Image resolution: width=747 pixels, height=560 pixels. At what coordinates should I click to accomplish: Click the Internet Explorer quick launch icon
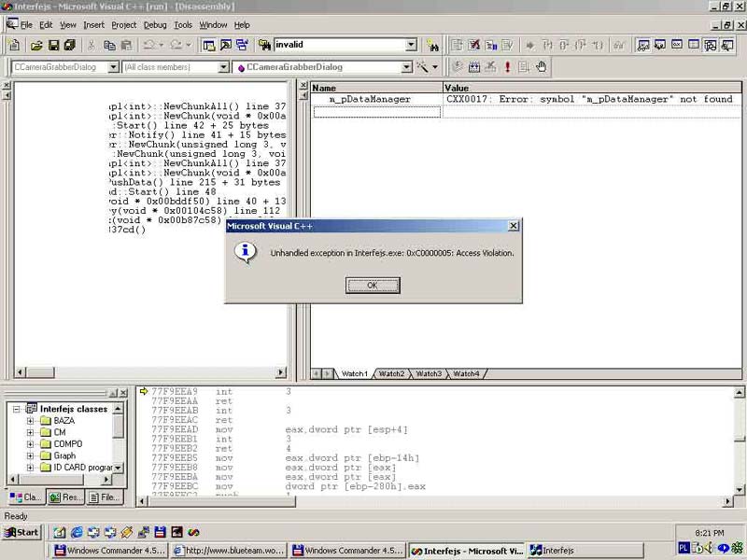[x=77, y=532]
